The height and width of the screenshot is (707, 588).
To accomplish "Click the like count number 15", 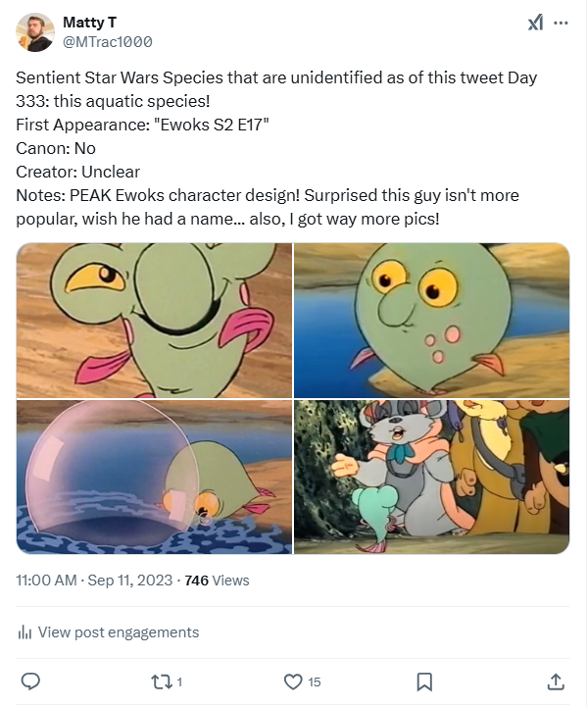I will 314,682.
